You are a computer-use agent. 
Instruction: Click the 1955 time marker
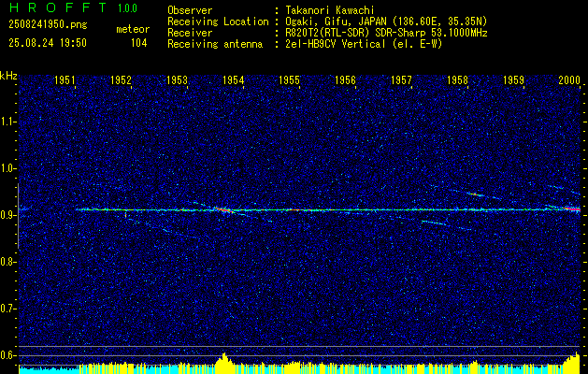[x=290, y=79]
